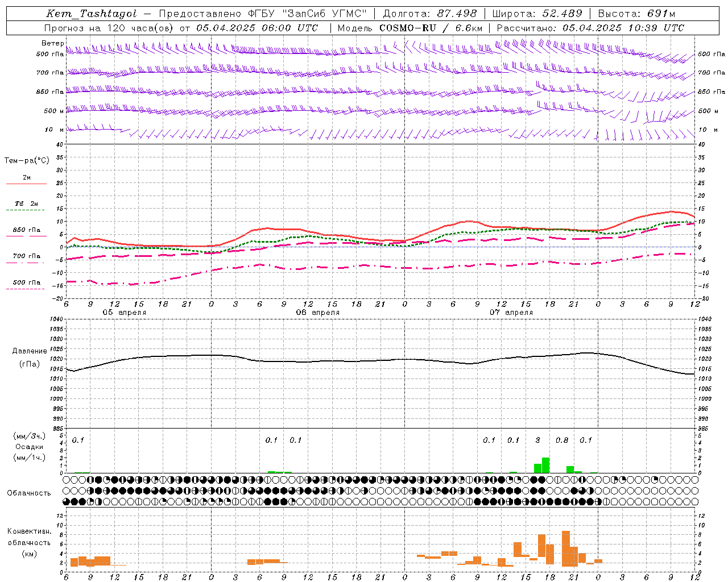Click the 'Давление' pressure panel label
The height and width of the screenshot is (582, 728).
[30, 351]
